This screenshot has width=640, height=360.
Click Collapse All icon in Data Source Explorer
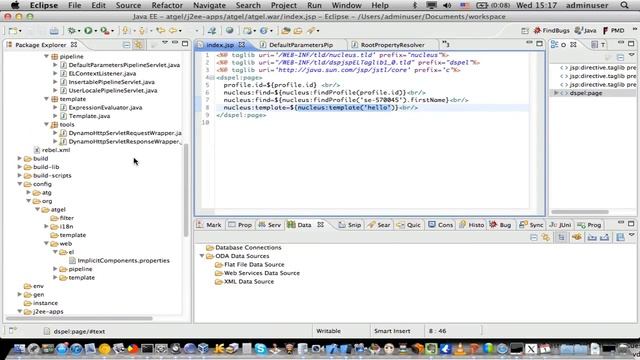click(533, 237)
